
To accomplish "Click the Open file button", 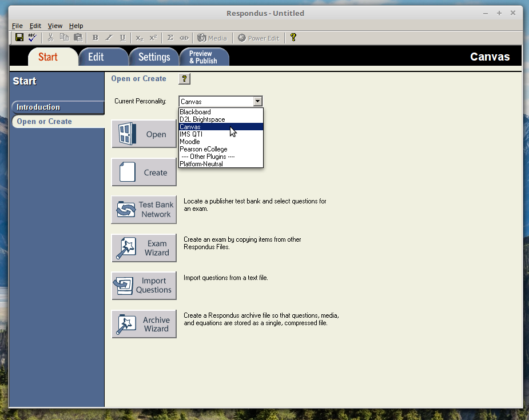I will (144, 134).
